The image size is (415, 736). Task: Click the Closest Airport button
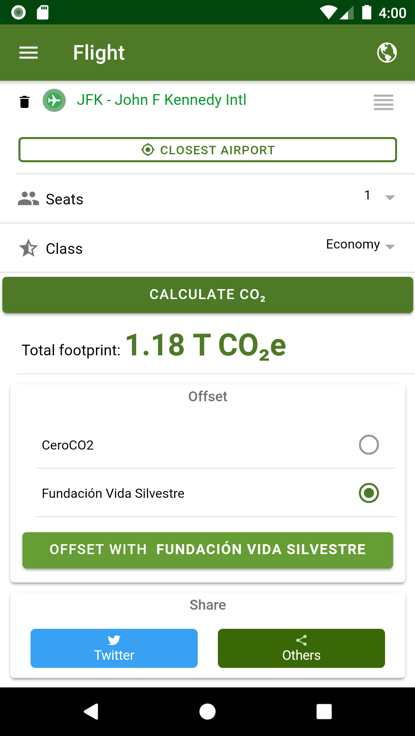click(x=208, y=150)
